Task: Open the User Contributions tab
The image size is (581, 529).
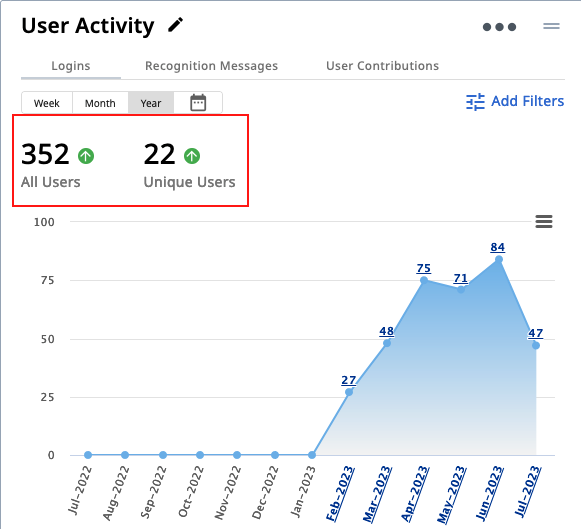Action: click(382, 66)
